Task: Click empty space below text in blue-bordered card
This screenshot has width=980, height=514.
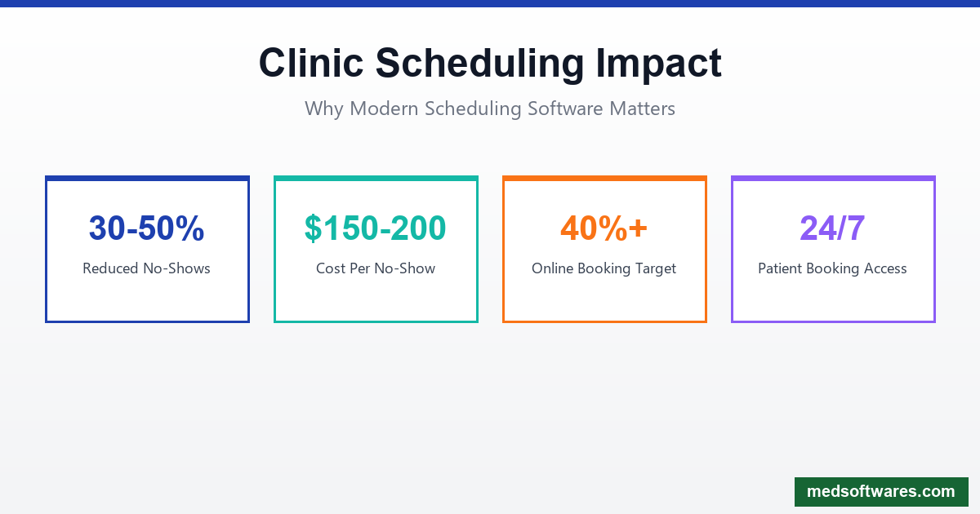Action: [147, 300]
